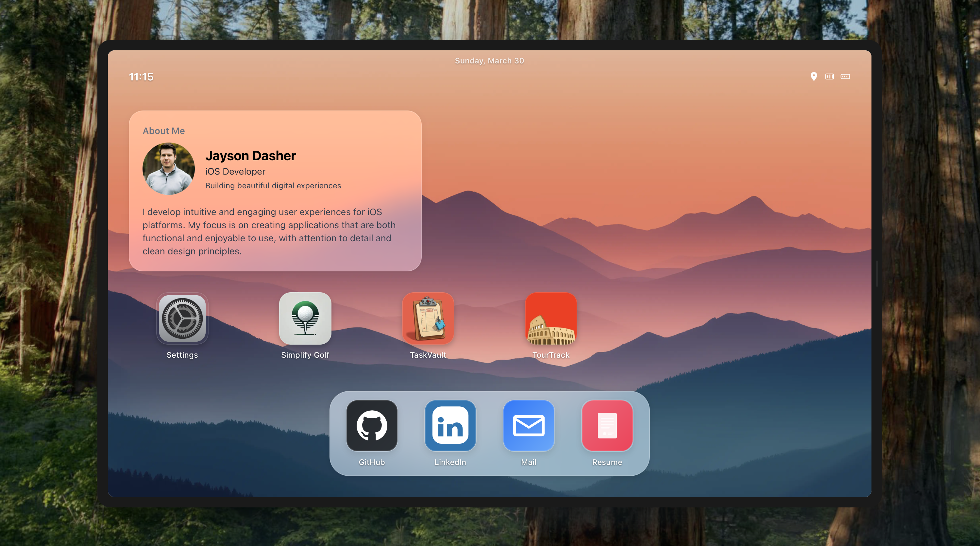This screenshot has width=980, height=546.
Task: Click the GitHub label in dock
Action: tap(372, 462)
